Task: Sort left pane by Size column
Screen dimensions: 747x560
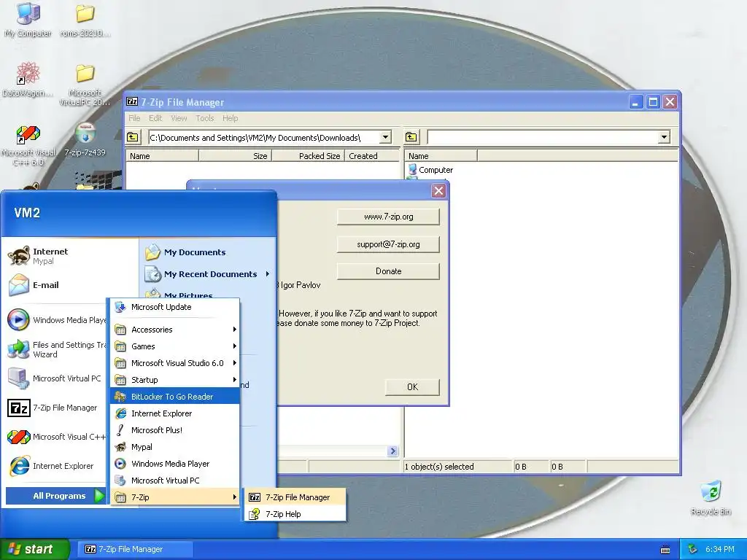Action: point(236,156)
